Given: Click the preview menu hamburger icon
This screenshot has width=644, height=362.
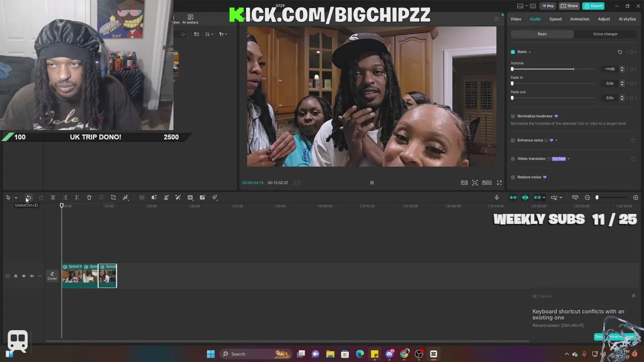Looking at the screenshot, I should point(497,19).
